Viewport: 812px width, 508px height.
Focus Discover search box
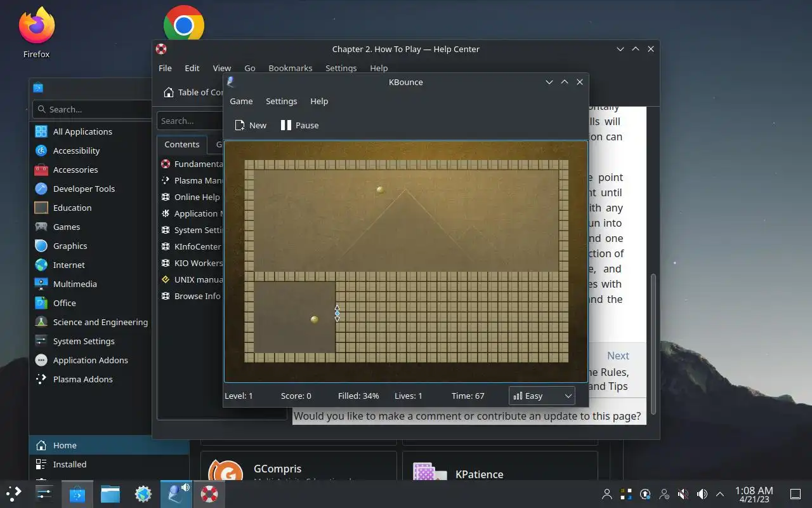(92, 109)
